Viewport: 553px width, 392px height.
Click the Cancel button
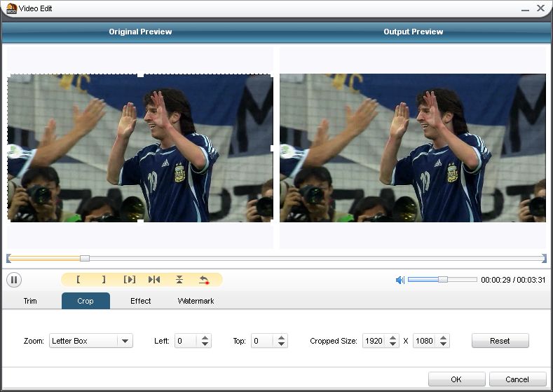click(517, 379)
